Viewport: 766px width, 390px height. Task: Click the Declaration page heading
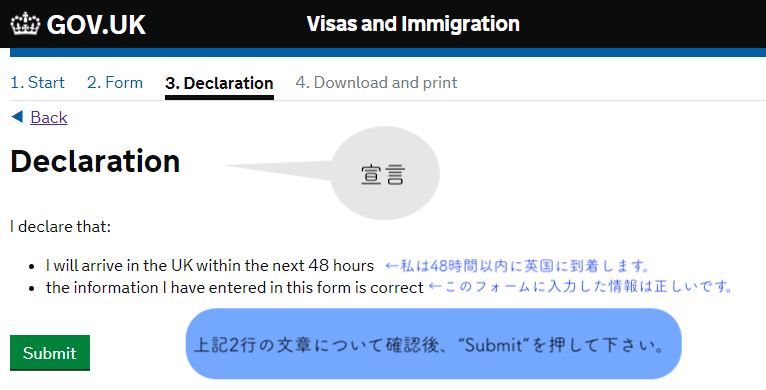95,161
